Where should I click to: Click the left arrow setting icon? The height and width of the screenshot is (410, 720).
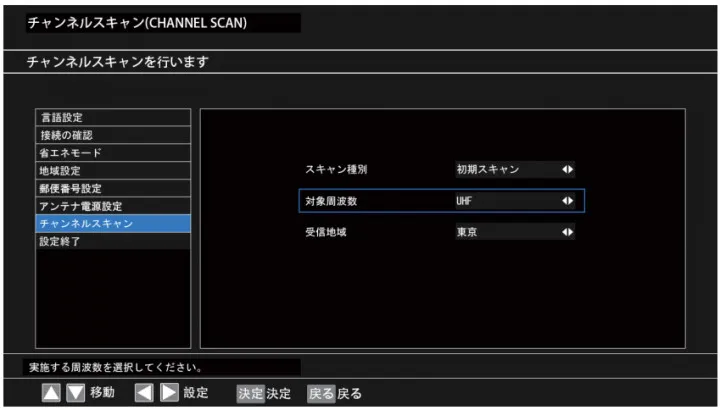tap(144, 393)
